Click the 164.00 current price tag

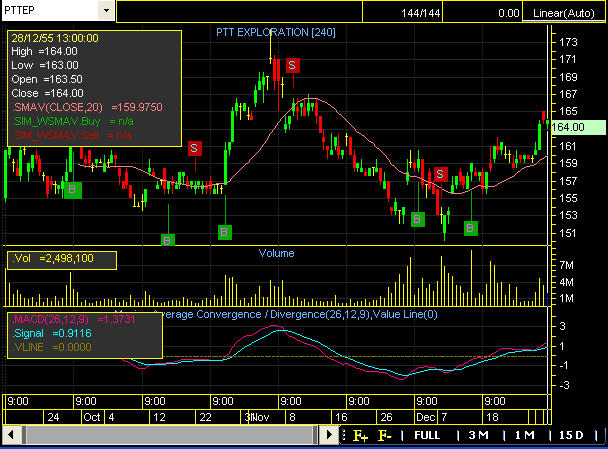(x=578, y=127)
